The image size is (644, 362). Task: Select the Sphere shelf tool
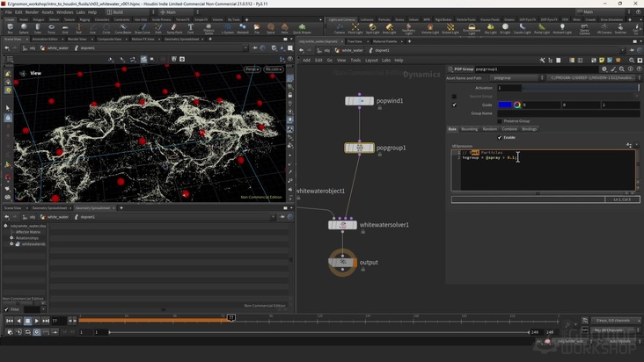click(25, 28)
